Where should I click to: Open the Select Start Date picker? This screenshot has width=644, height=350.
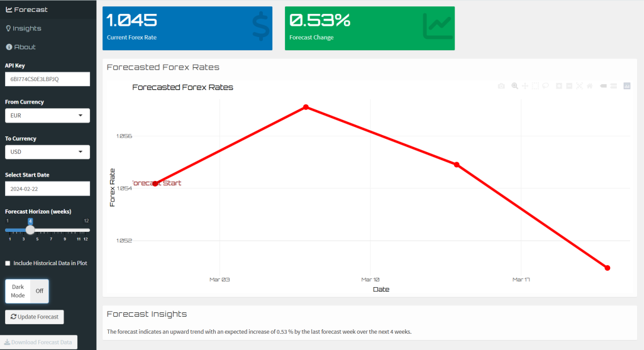coord(47,189)
